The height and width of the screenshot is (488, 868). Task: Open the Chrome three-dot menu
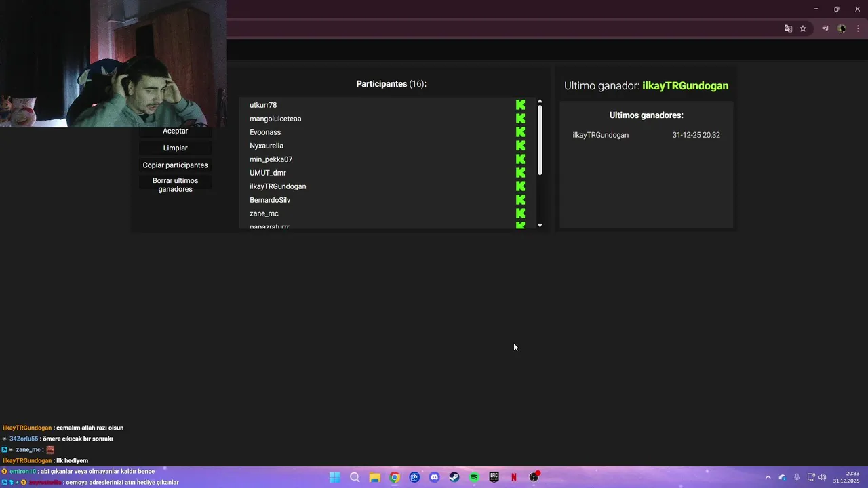[x=858, y=28]
